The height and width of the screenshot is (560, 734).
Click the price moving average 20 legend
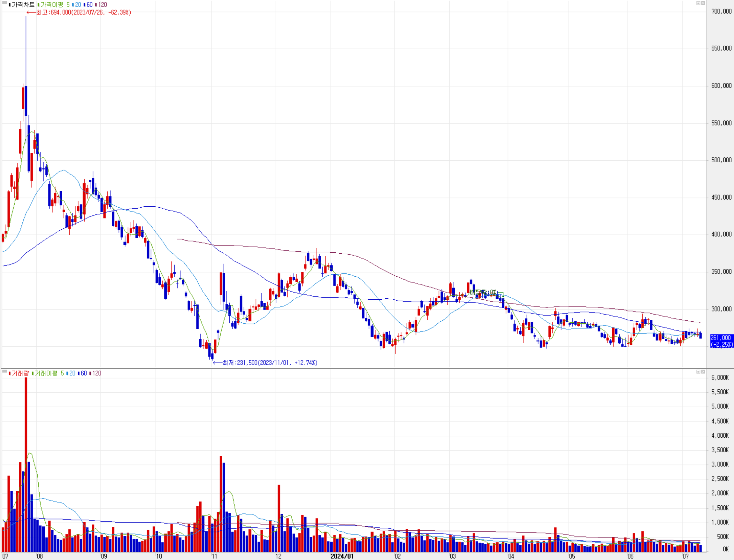(x=77, y=5)
